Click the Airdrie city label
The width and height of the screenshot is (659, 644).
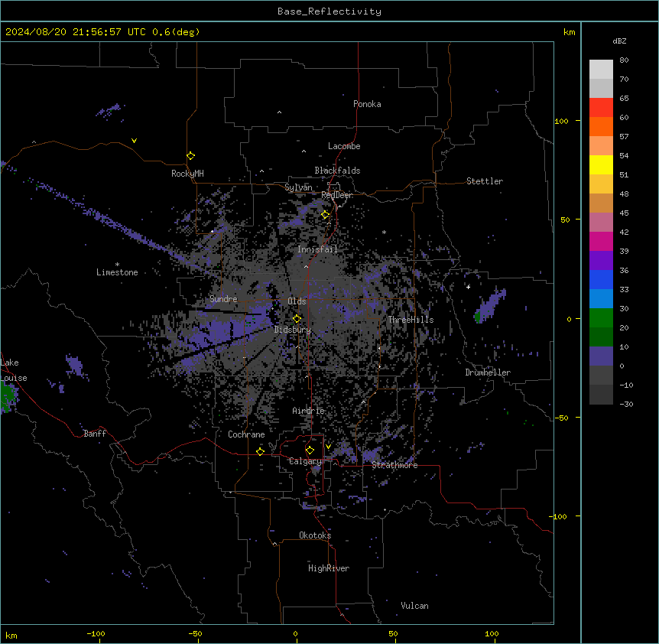pos(309,411)
